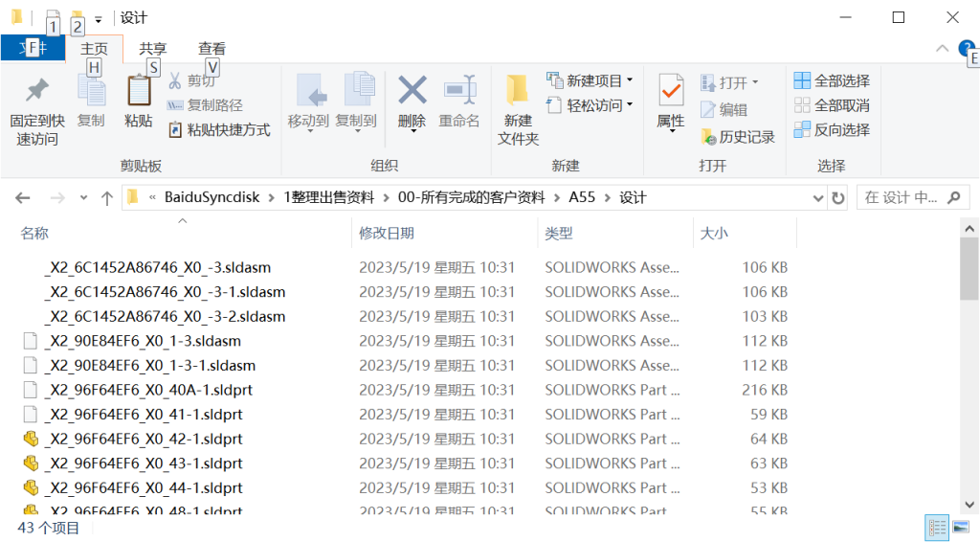Click the vertical scrollbar up arrow
This screenshot has height=542, width=980.
(x=969, y=229)
